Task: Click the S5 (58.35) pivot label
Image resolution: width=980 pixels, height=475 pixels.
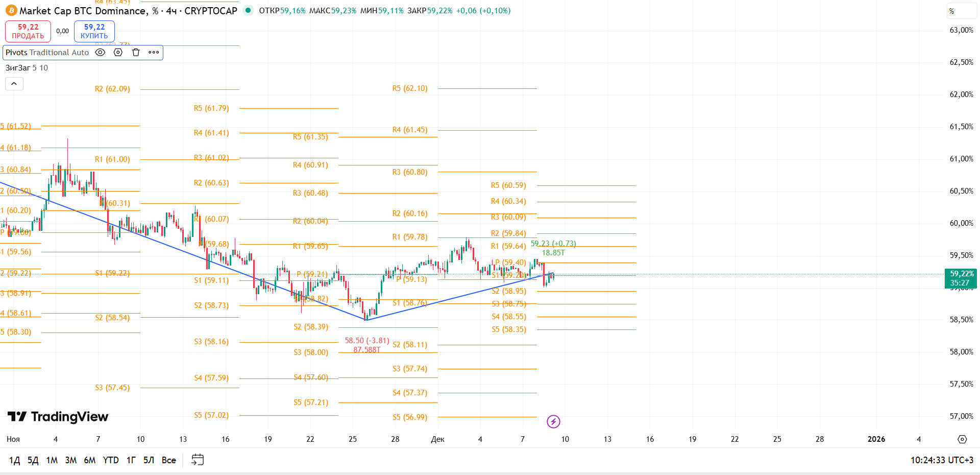Action: tap(509, 329)
